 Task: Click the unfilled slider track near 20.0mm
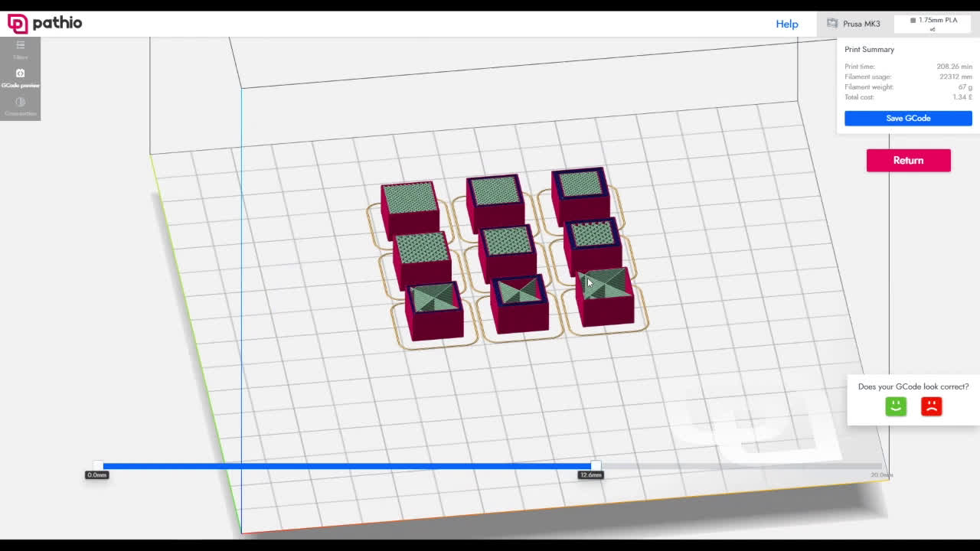coord(842,465)
